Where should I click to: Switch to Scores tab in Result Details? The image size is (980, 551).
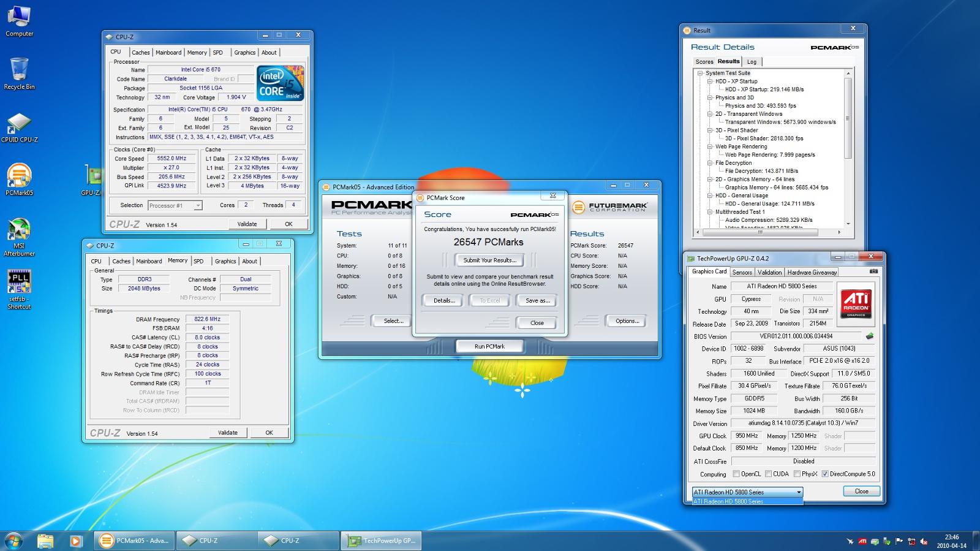704,62
